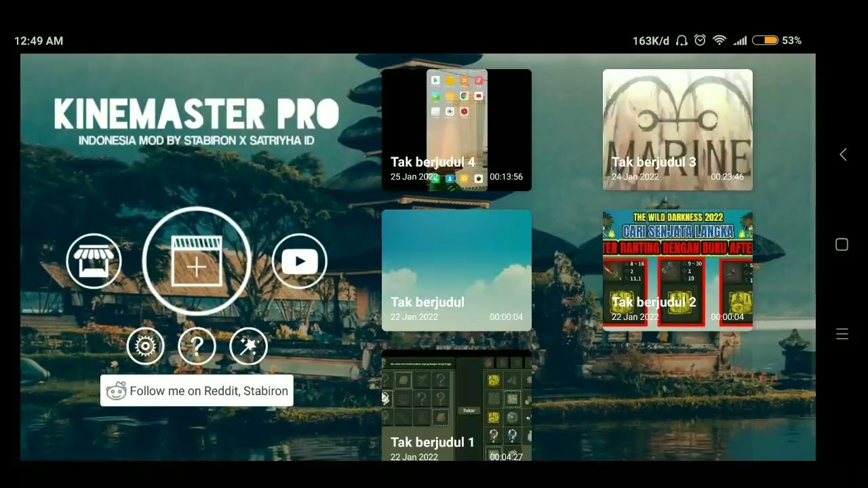Open the magic wand icon
The width and height of the screenshot is (868, 488).
[x=249, y=347]
